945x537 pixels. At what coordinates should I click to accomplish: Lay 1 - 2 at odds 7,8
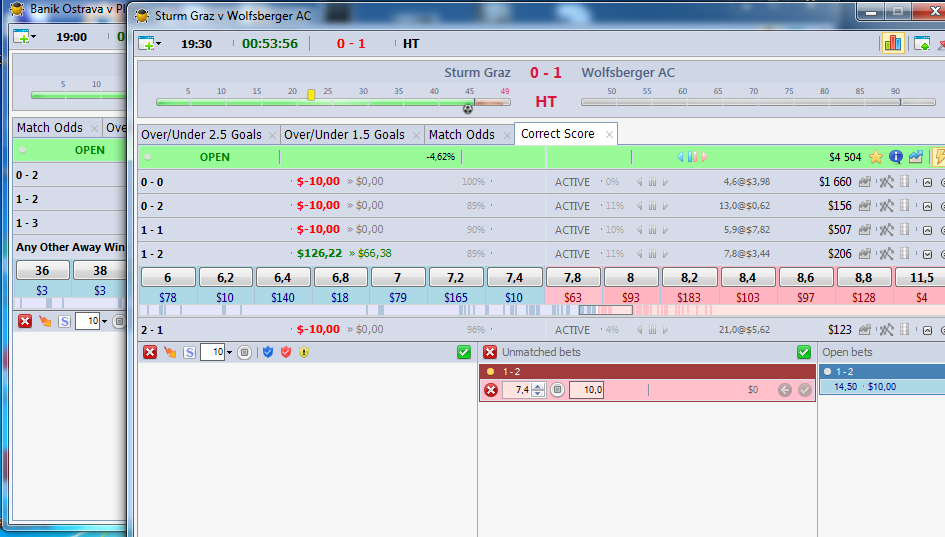coord(573,277)
